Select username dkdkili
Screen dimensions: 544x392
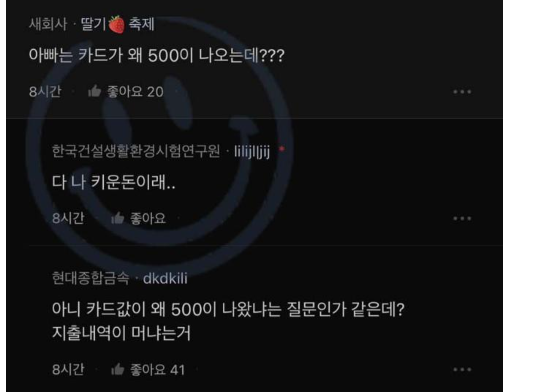coord(165,278)
